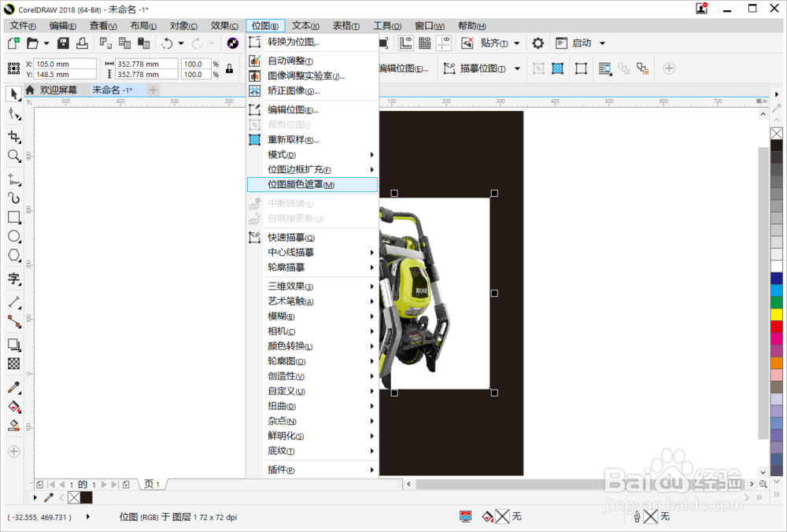The height and width of the screenshot is (532, 787).
Task: Pick the green swatch in color palette
Action: [x=777, y=302]
